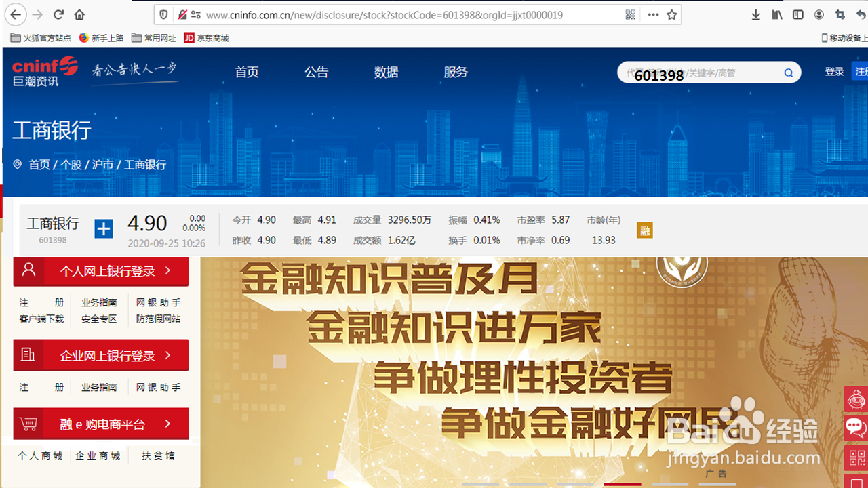Click the arrow on 企业网上银行登录
The image size is (868, 488).
pos(168,355)
